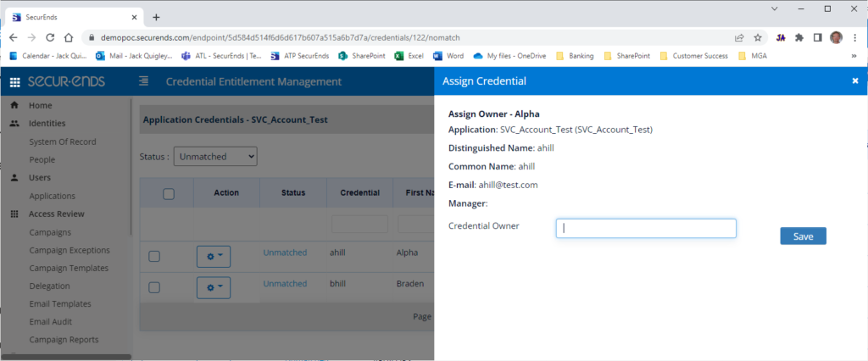The width and height of the screenshot is (868, 361).
Task: Open Access Review in sidebar
Action: click(57, 214)
